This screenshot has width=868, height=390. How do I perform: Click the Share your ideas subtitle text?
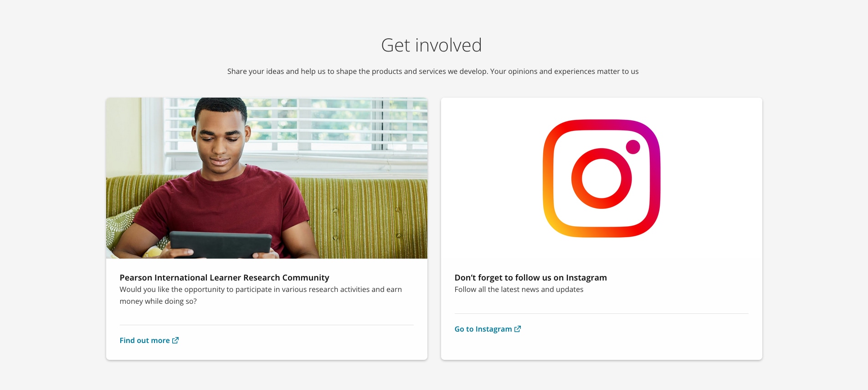[x=433, y=71]
